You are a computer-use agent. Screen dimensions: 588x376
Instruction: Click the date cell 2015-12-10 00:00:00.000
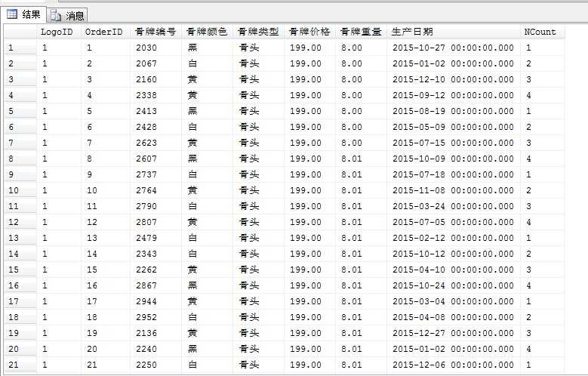454,79
